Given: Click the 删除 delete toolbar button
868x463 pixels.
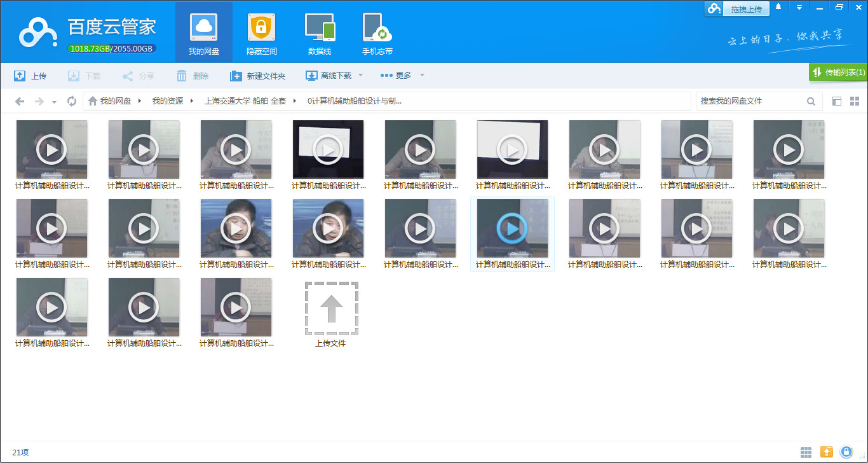Looking at the screenshot, I should click(193, 76).
